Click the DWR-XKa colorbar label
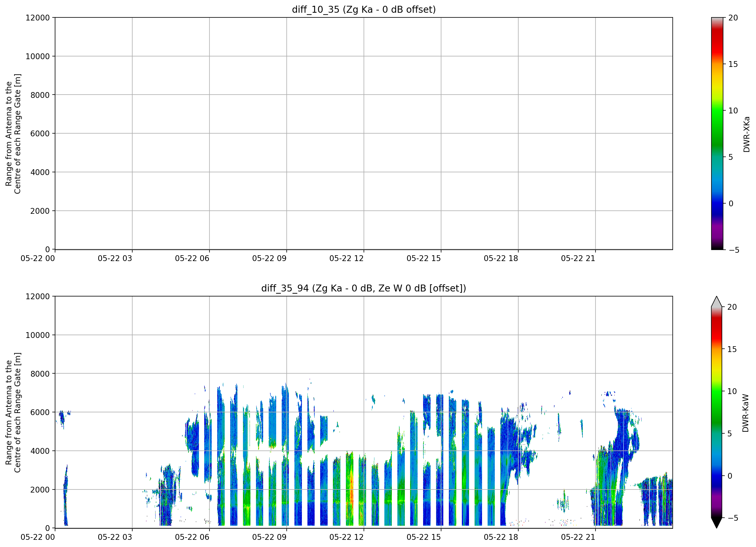This screenshot has width=756, height=547. tap(746, 134)
